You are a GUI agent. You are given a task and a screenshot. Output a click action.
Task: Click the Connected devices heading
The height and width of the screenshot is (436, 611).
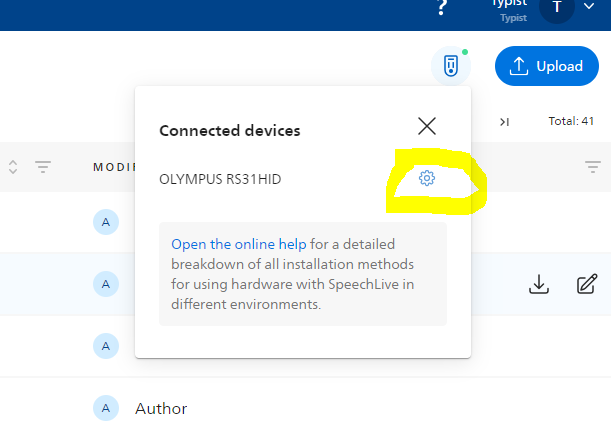tap(230, 131)
